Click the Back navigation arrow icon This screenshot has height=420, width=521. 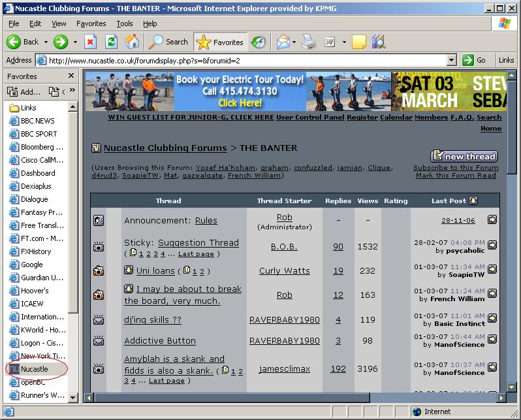14,42
